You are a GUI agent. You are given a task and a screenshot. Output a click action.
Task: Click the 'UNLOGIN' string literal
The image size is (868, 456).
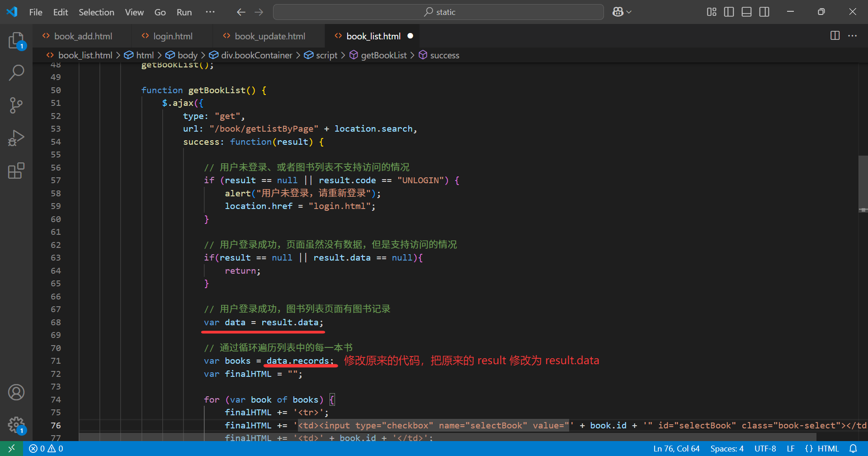click(x=420, y=180)
